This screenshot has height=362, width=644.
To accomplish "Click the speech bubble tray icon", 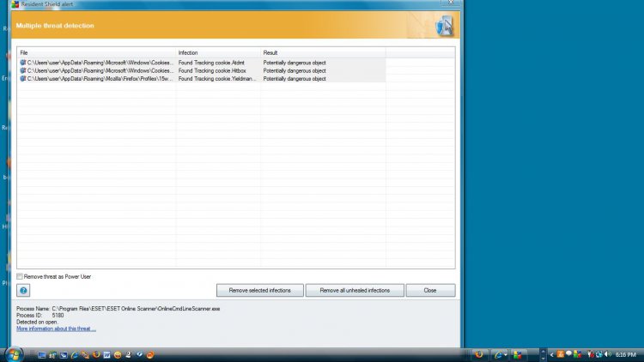I will point(568,353).
